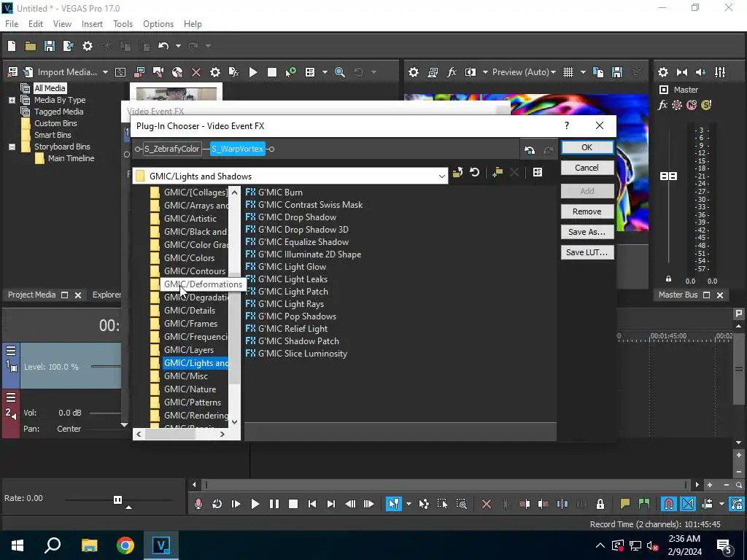Open Master bus audio properties gear

pyautogui.click(x=662, y=72)
